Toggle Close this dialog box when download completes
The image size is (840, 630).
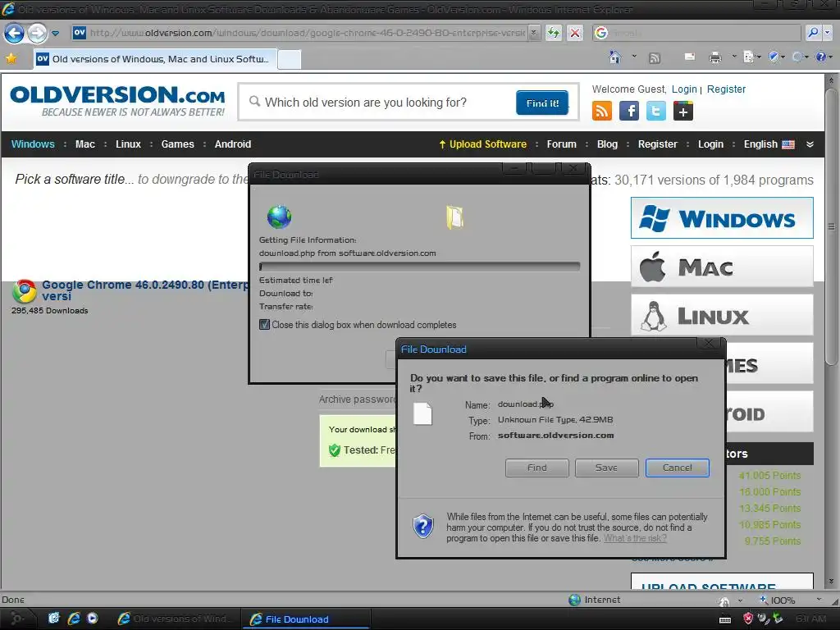point(265,325)
